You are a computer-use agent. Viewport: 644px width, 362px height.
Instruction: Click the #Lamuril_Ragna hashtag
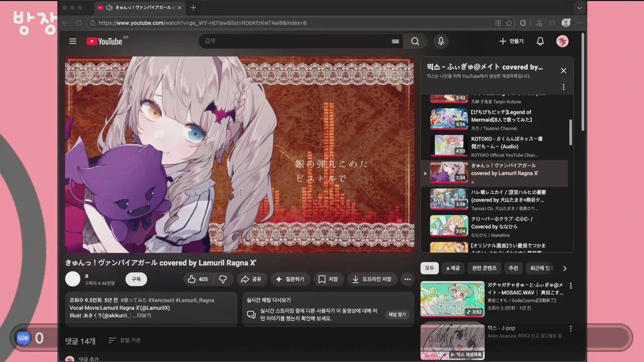195,300
